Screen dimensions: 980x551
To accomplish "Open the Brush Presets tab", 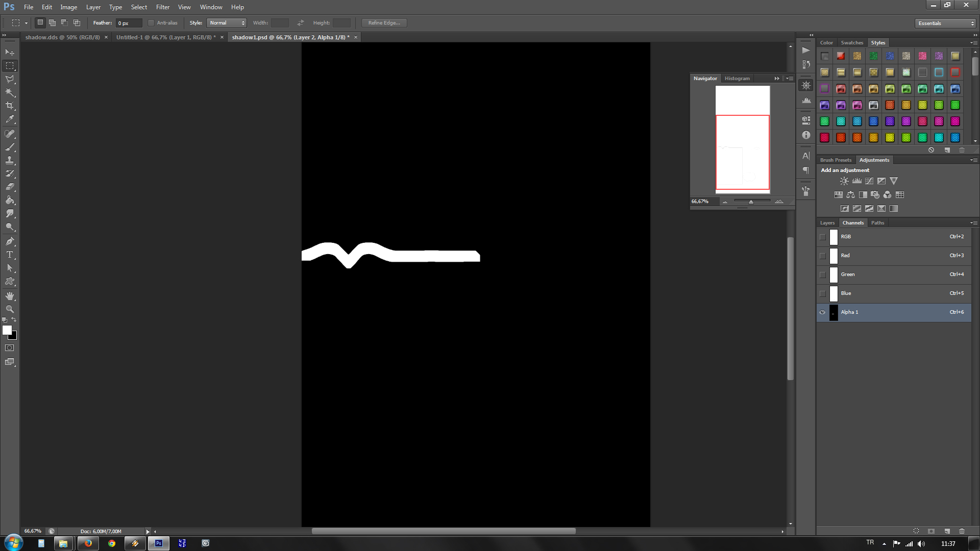I will point(836,160).
